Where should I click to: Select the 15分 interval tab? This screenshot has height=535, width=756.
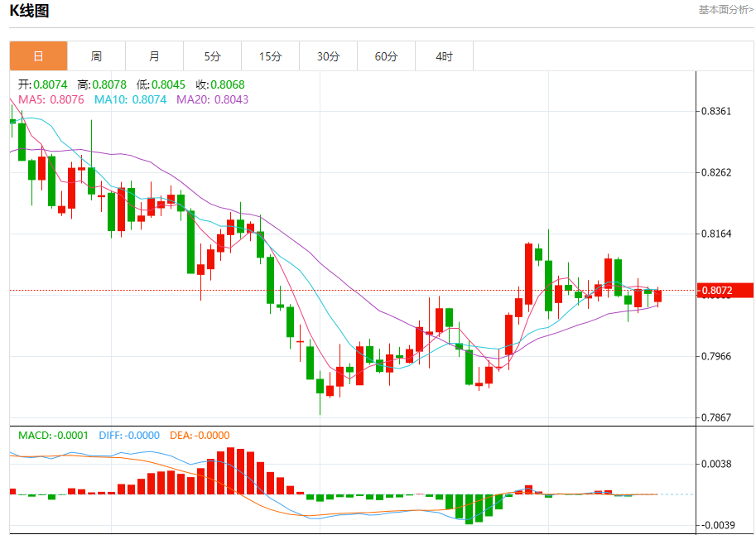tap(270, 56)
